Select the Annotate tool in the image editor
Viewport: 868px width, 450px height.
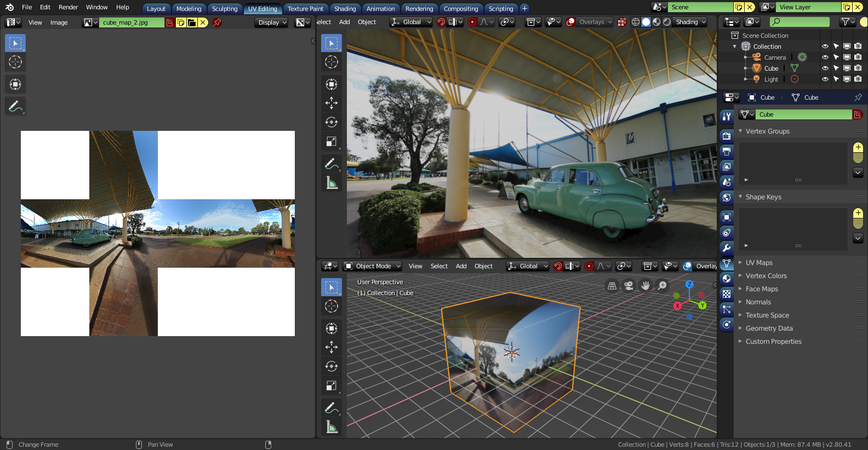(x=15, y=106)
